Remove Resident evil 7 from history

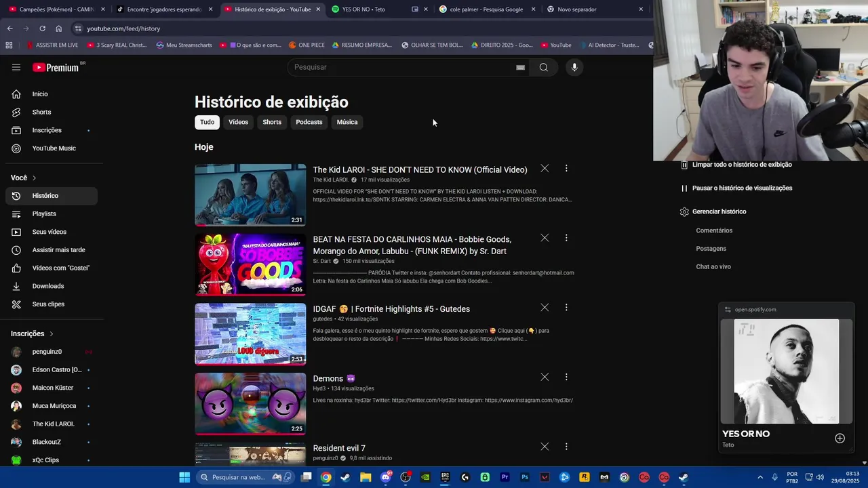pyautogui.click(x=545, y=447)
